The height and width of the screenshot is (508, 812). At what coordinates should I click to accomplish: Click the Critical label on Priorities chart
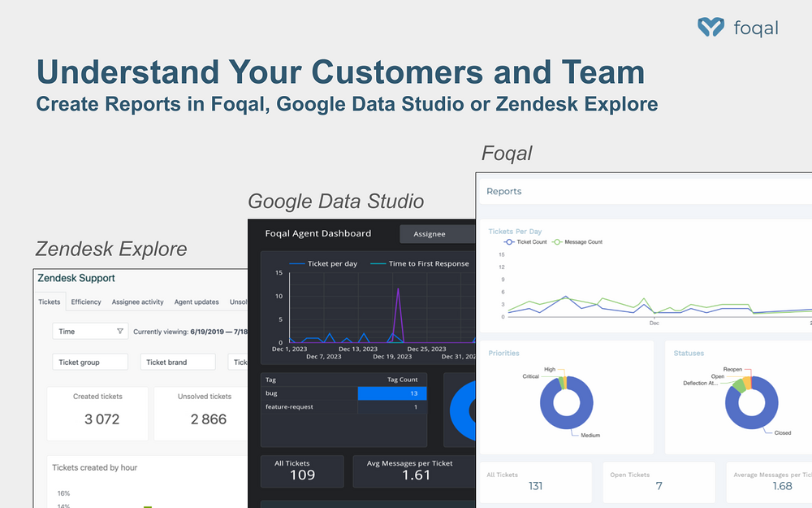coord(530,376)
